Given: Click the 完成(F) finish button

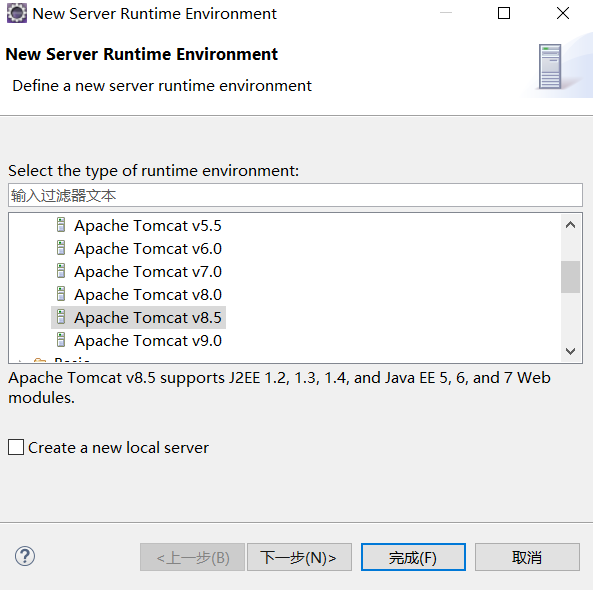Looking at the screenshot, I should (x=413, y=557).
